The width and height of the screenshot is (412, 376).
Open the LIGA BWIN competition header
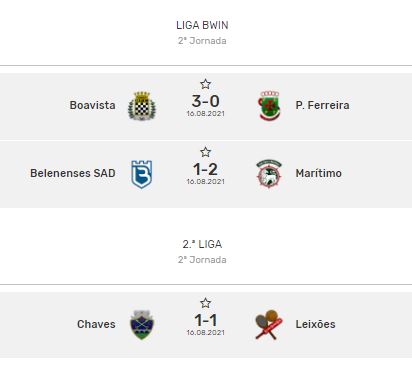click(202, 25)
